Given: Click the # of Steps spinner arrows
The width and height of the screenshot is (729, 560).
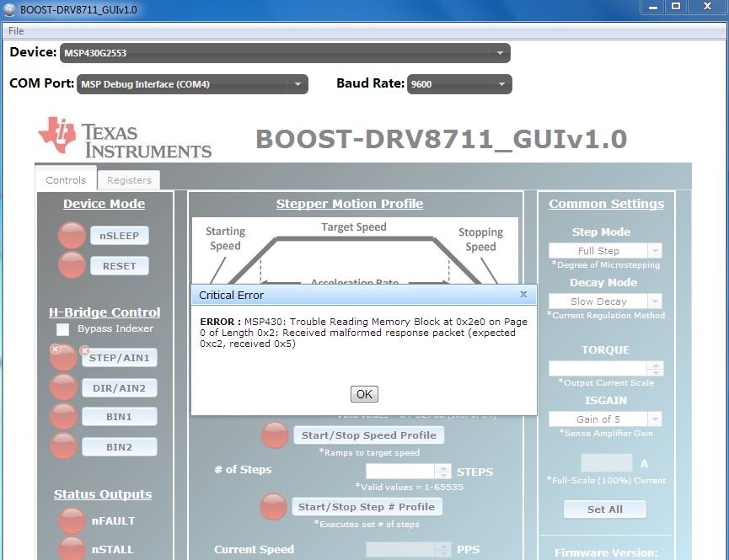Looking at the screenshot, I should [443, 472].
